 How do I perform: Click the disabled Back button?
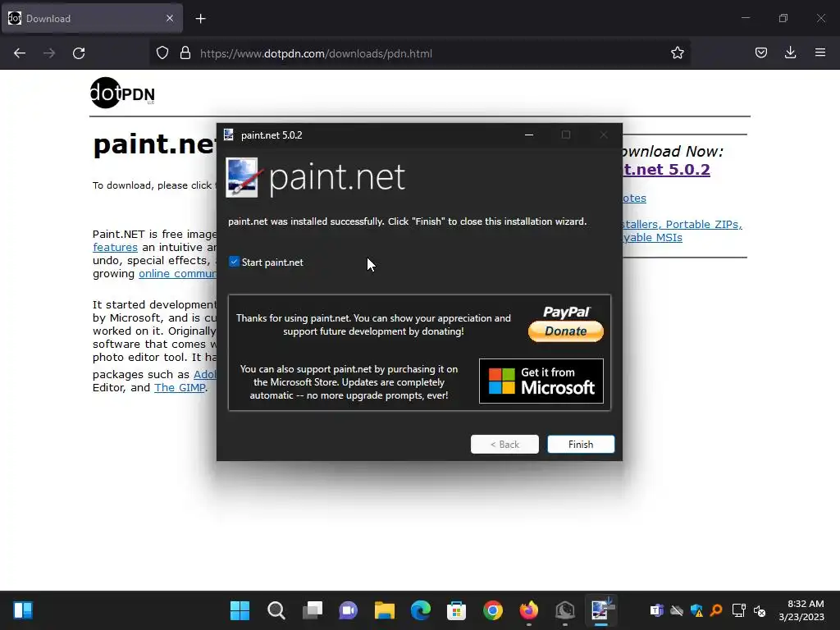tap(504, 444)
